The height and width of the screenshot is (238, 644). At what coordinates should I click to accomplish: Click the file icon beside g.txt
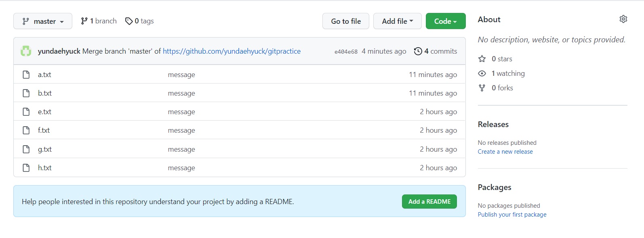(26, 149)
